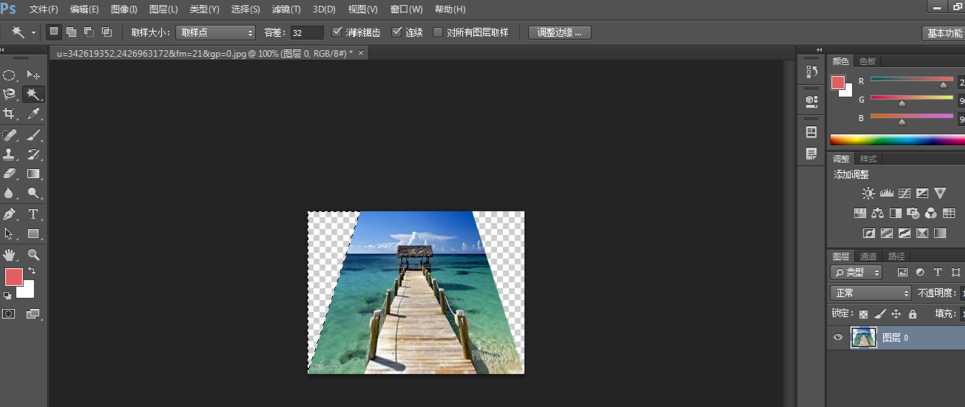Click the Brightness/Contrast adjustment icon
Viewport: 965px width, 407px height.
coord(868,194)
